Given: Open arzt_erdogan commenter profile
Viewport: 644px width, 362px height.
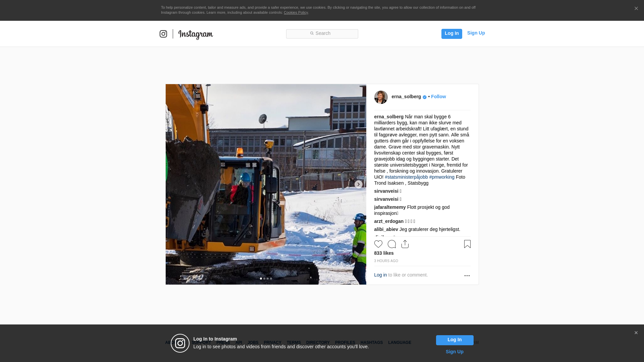Looking at the screenshot, I should click(x=389, y=221).
